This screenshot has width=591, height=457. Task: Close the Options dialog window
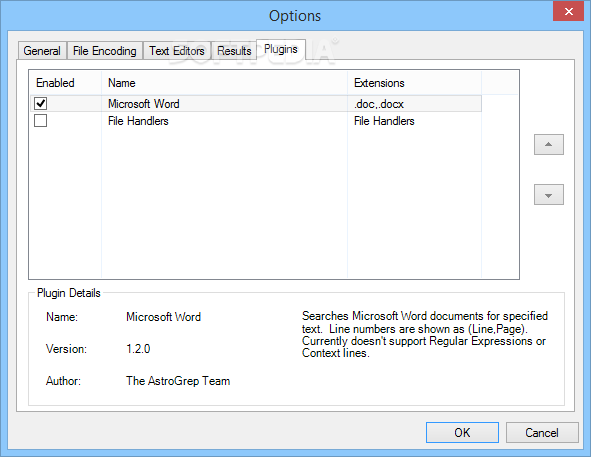point(568,11)
